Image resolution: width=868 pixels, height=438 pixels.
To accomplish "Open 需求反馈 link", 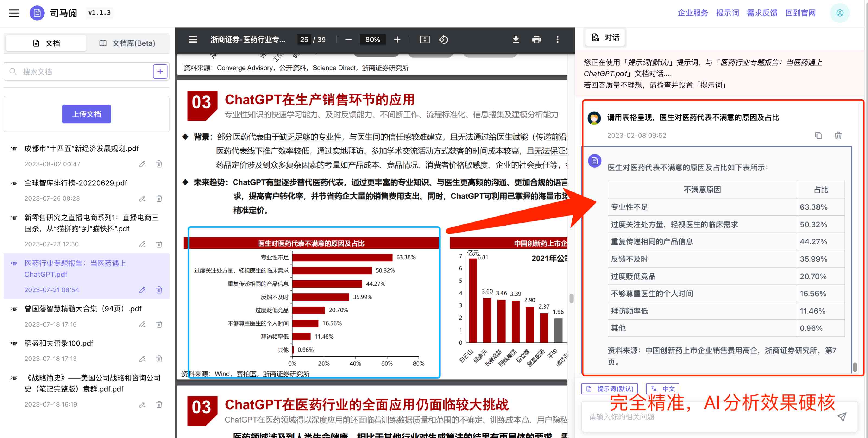I will pos(762,13).
